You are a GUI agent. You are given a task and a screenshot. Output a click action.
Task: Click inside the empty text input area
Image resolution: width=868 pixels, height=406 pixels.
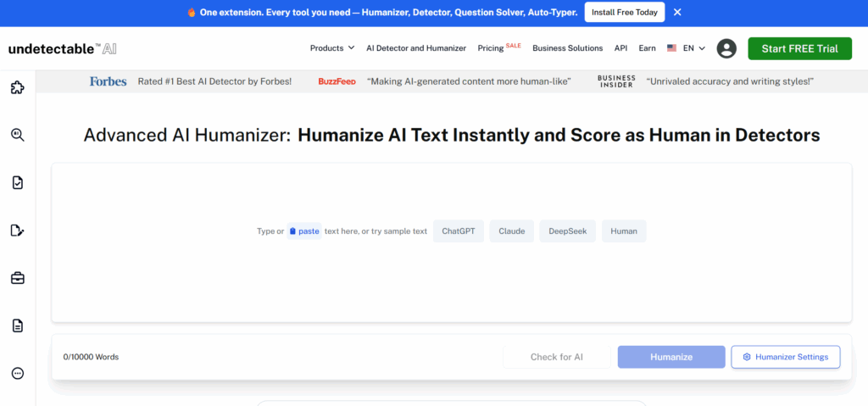451,280
